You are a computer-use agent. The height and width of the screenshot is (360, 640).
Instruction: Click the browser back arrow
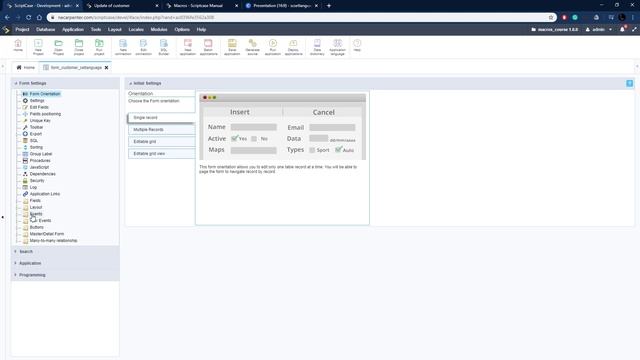click(7, 18)
